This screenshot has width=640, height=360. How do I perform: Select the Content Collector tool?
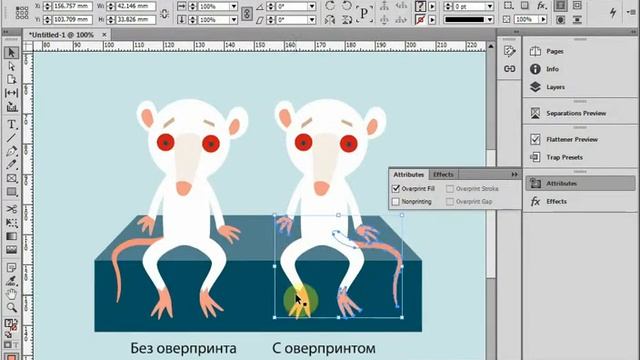[11, 107]
